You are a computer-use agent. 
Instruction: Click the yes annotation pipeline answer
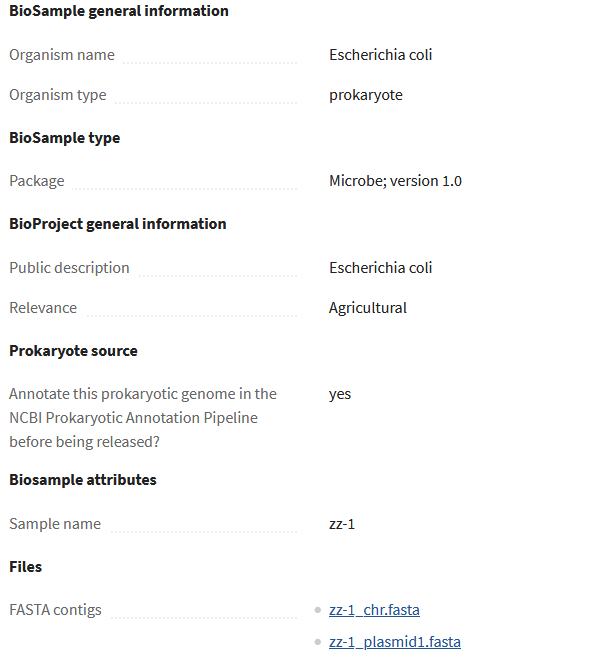point(340,394)
